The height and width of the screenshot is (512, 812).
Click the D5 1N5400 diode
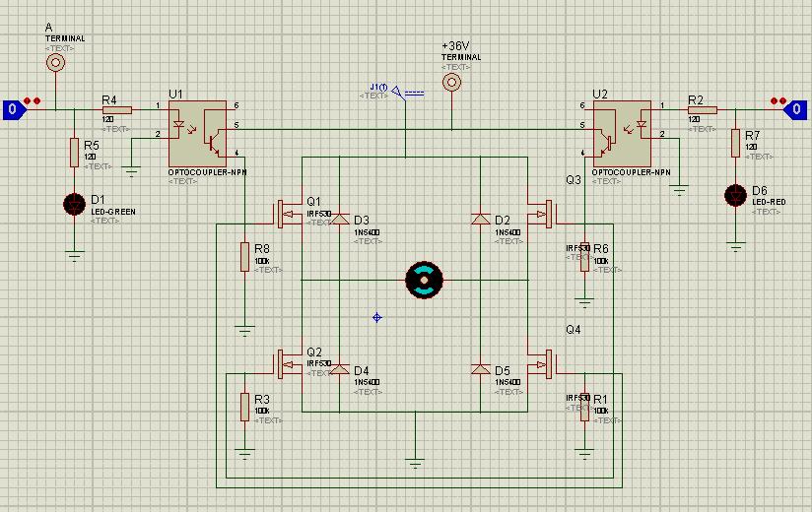pyautogui.click(x=481, y=369)
